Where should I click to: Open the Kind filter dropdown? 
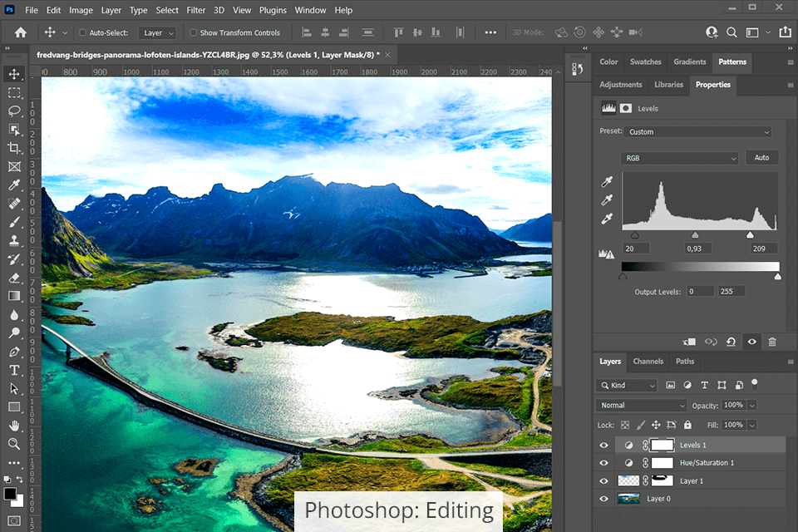click(627, 386)
